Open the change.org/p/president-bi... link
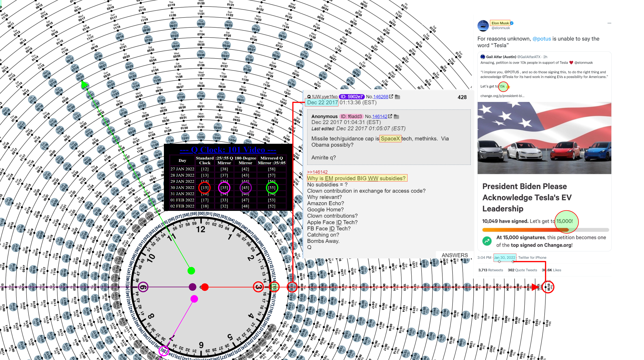 pyautogui.click(x=502, y=96)
